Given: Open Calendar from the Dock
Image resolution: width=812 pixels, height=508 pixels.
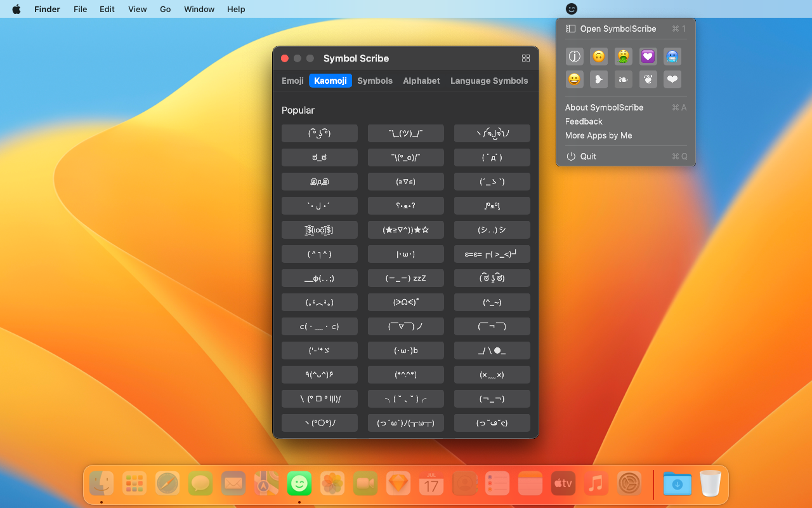Looking at the screenshot, I should pyautogui.click(x=431, y=484).
